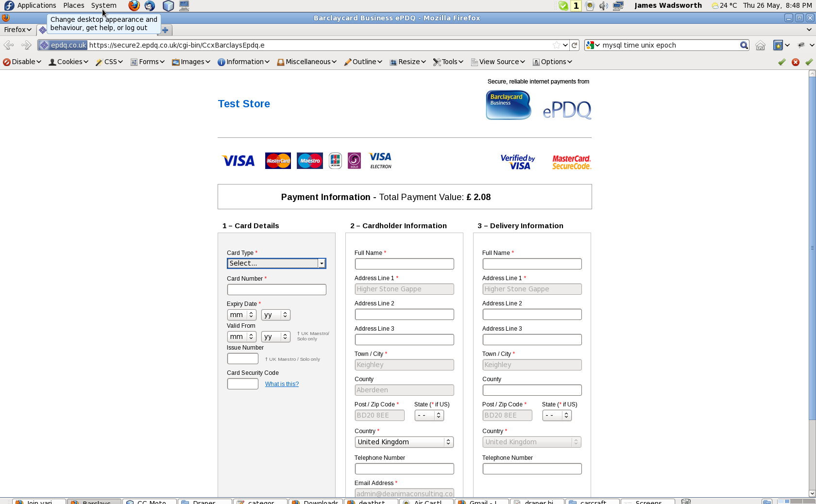Open the cardholder State dropdown
The height and width of the screenshot is (504, 816).
coord(429,415)
